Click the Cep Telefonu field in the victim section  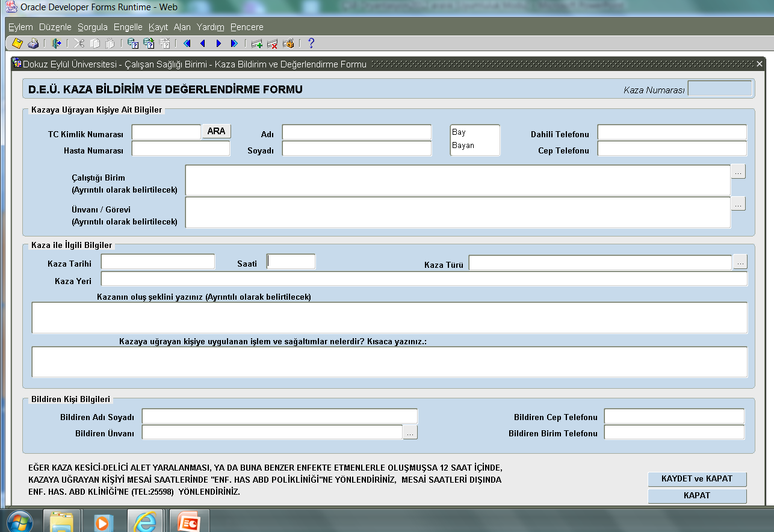[x=672, y=148]
